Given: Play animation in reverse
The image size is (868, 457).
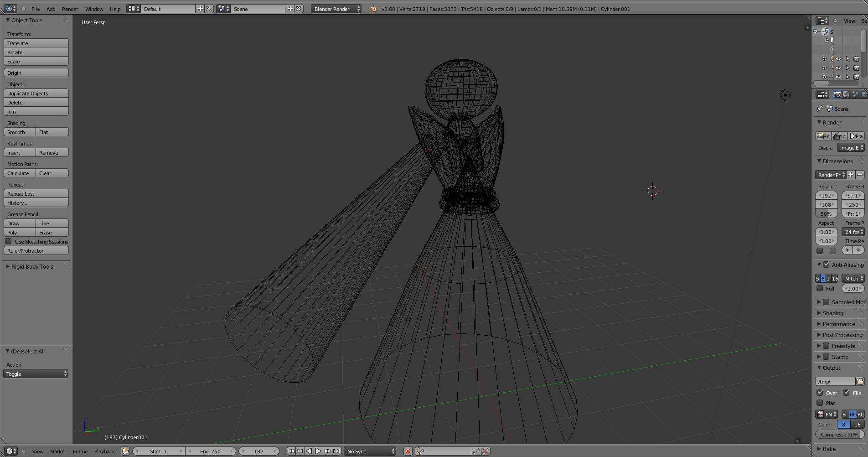Looking at the screenshot, I should pos(309,451).
